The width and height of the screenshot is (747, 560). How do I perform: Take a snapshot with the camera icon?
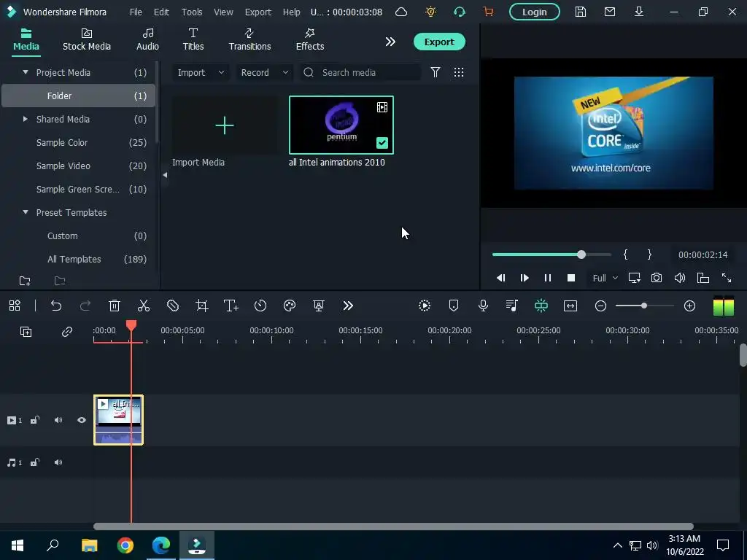pyautogui.click(x=657, y=278)
